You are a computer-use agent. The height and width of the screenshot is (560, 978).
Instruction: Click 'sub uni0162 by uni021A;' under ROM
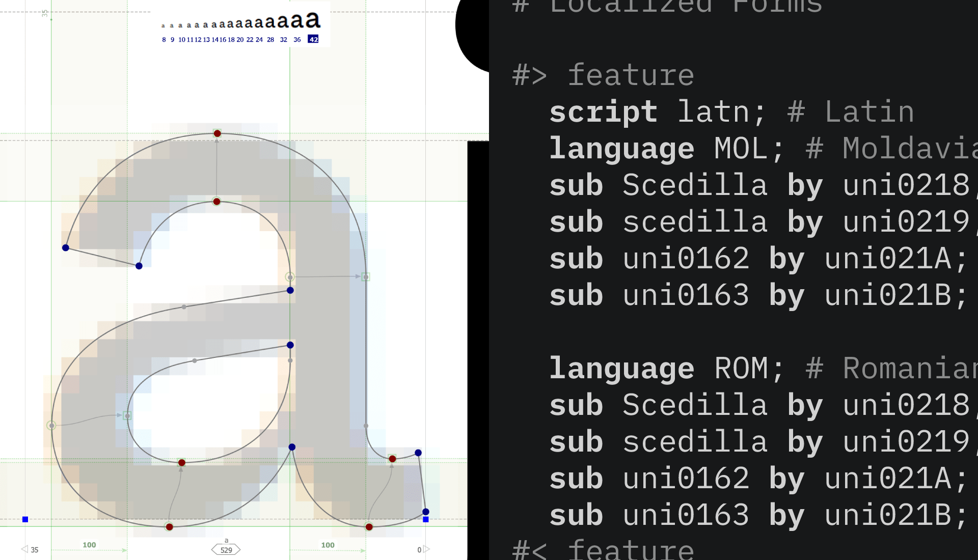point(758,479)
